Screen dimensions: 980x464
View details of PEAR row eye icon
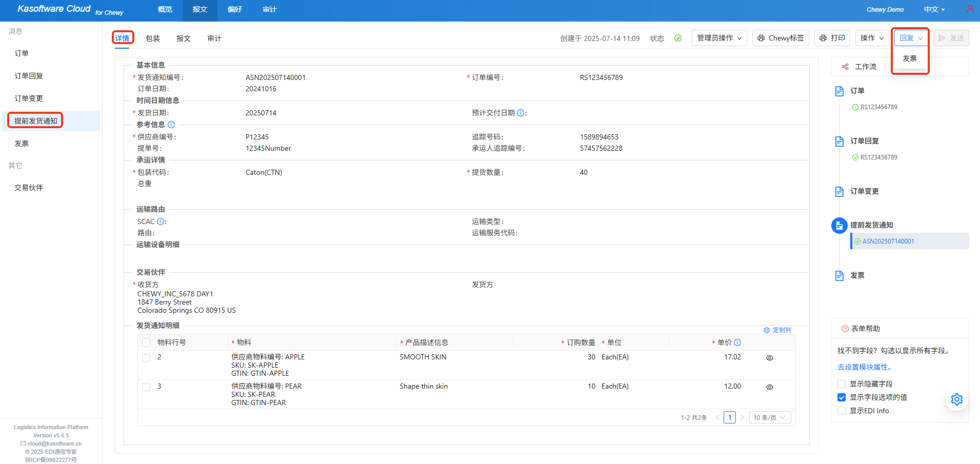coord(770,387)
